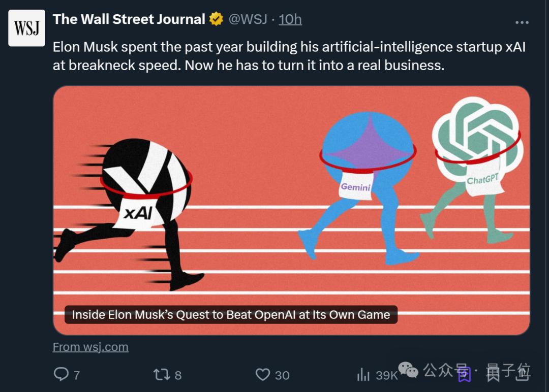The width and height of the screenshot is (549, 392).
Task: Click the repost count number 8
Action: click(178, 375)
